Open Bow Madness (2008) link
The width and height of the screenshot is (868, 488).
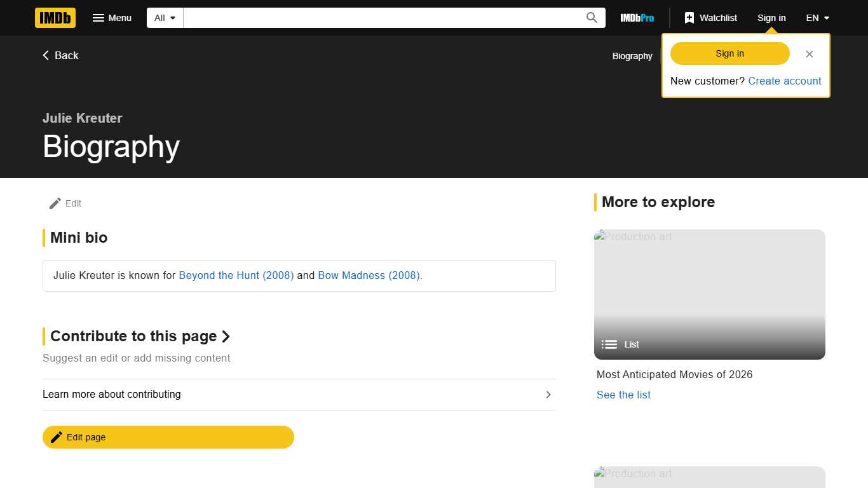point(370,275)
